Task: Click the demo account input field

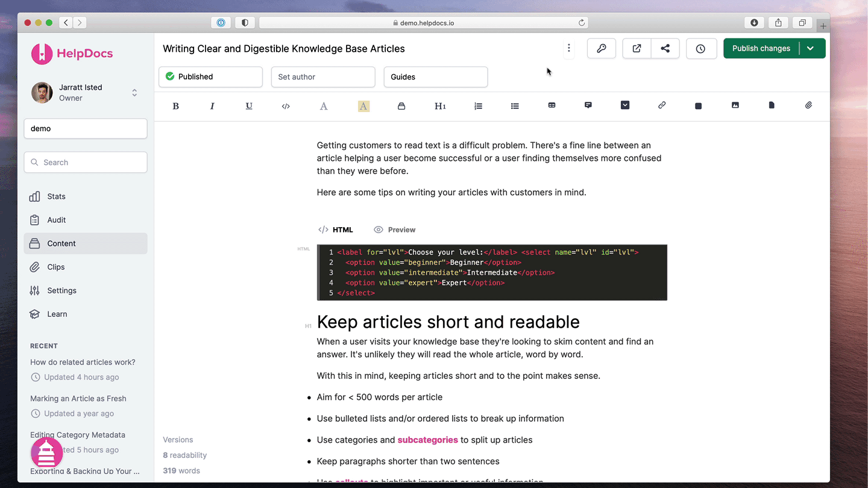Action: click(86, 129)
